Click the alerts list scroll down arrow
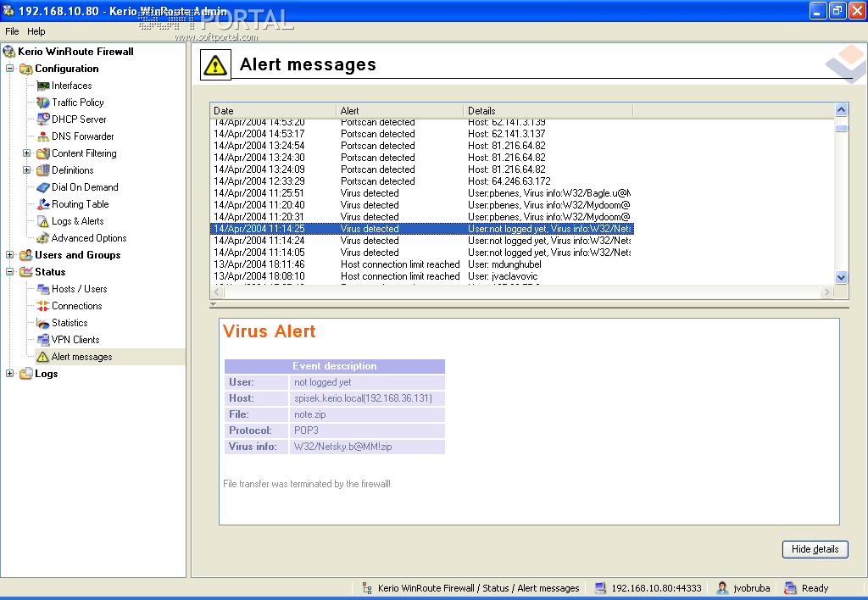This screenshot has width=868, height=600. (x=841, y=277)
